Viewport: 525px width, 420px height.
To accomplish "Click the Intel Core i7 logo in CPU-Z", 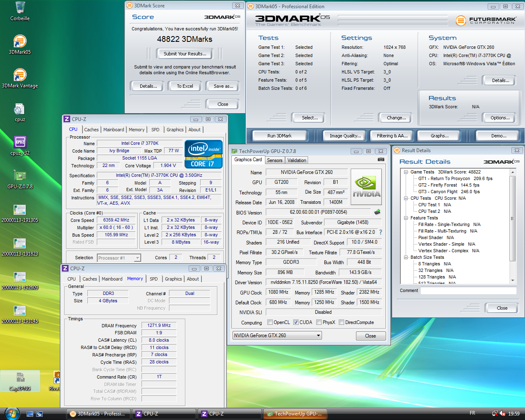I will pos(203,154).
